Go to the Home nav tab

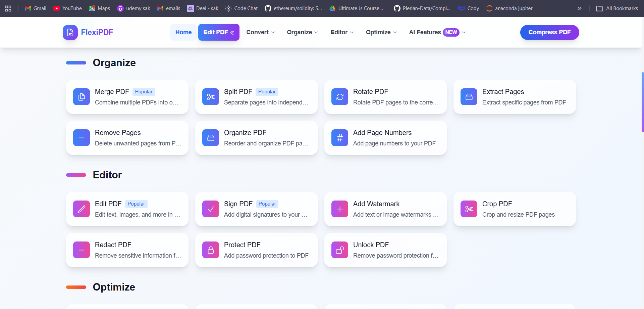[183, 32]
